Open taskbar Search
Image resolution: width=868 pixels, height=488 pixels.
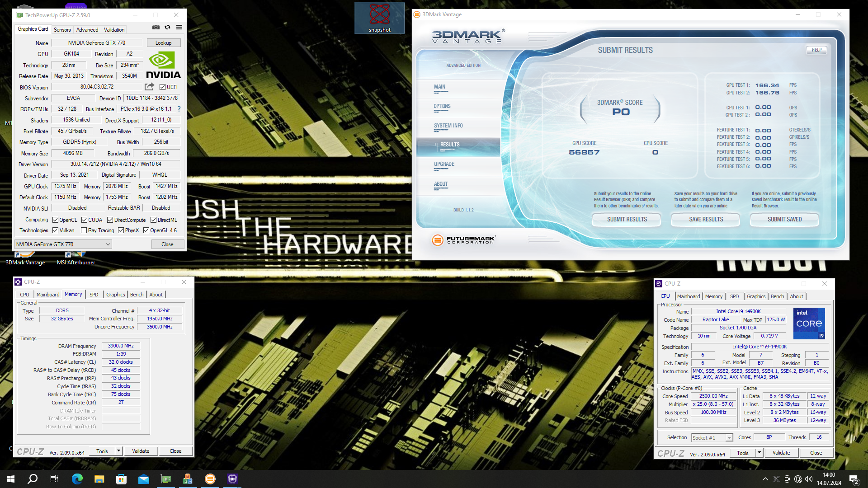pyautogui.click(x=33, y=479)
